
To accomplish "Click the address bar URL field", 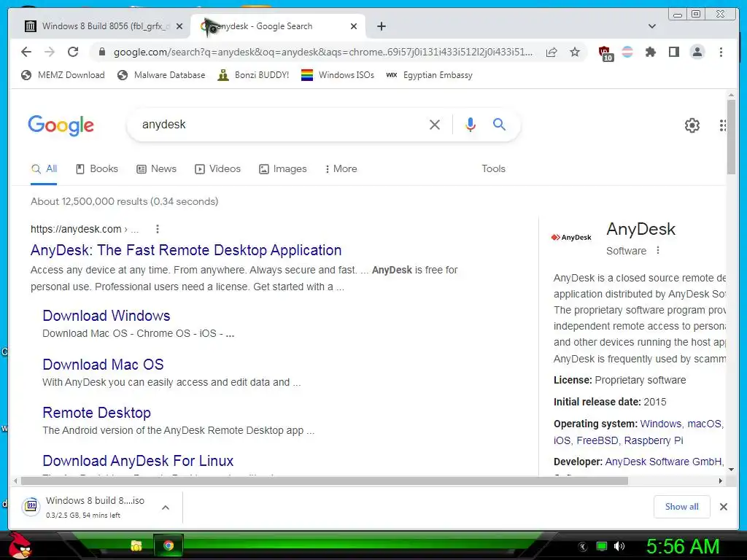I will [323, 52].
